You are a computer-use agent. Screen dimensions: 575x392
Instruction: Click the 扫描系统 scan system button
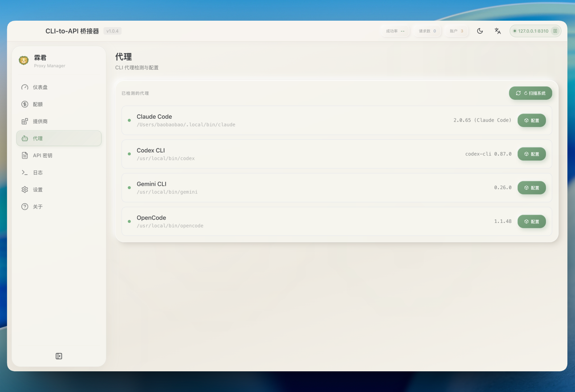[530, 93]
